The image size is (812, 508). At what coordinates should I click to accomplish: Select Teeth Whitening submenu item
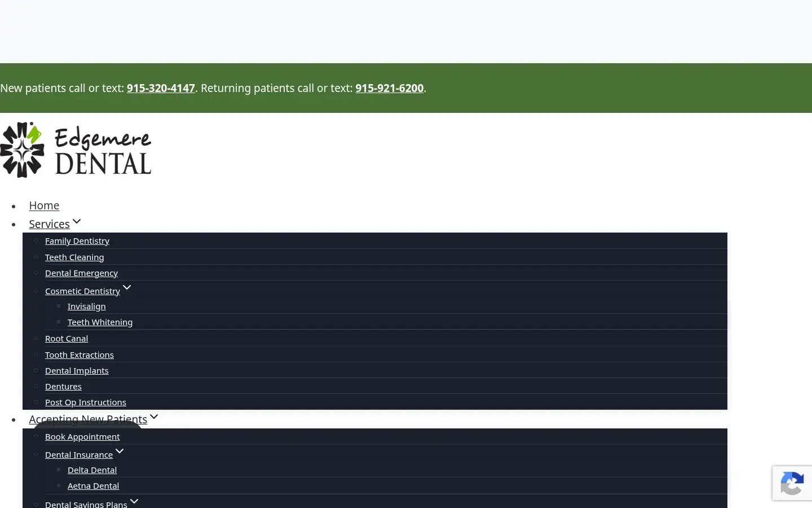(100, 322)
